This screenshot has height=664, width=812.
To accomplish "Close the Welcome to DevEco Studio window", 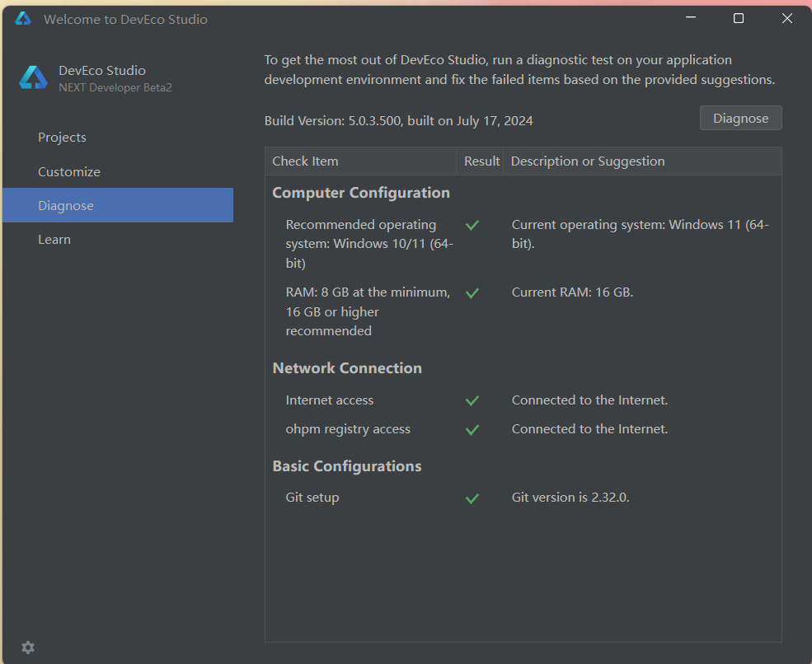I will (x=786, y=18).
